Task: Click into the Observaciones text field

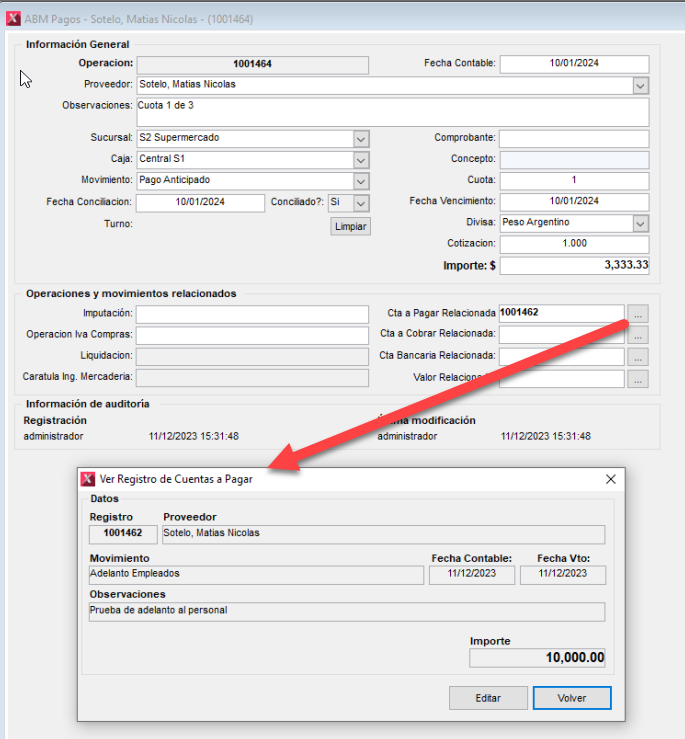Action: (x=392, y=111)
